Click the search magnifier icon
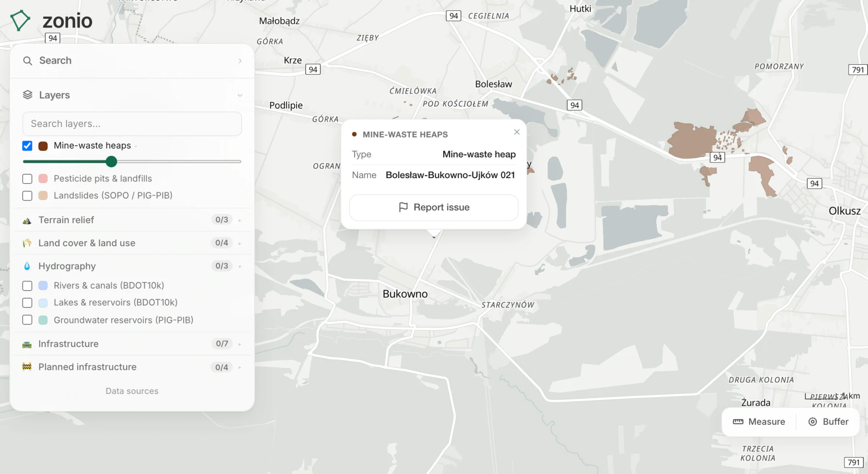Image resolution: width=868 pixels, height=474 pixels. pyautogui.click(x=27, y=61)
